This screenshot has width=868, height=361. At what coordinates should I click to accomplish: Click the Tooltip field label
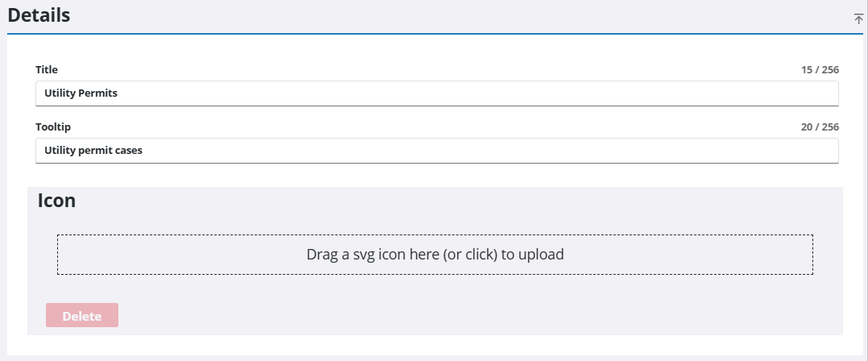point(51,127)
